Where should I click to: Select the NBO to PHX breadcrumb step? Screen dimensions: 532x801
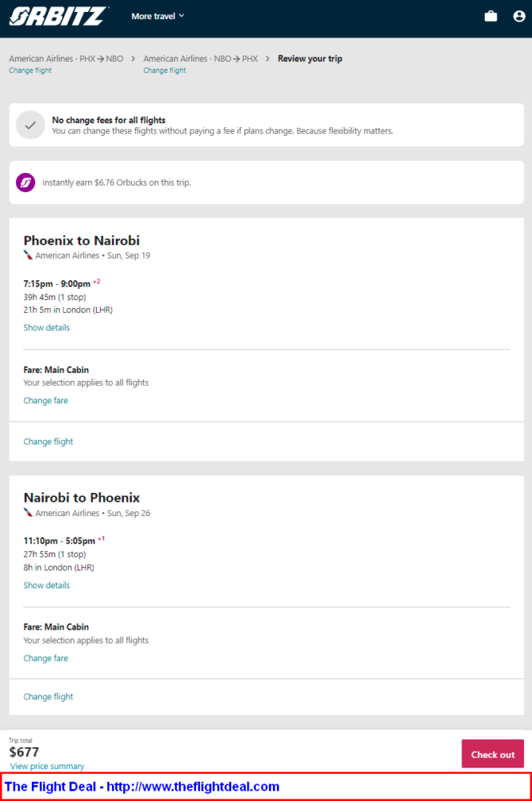(x=200, y=59)
